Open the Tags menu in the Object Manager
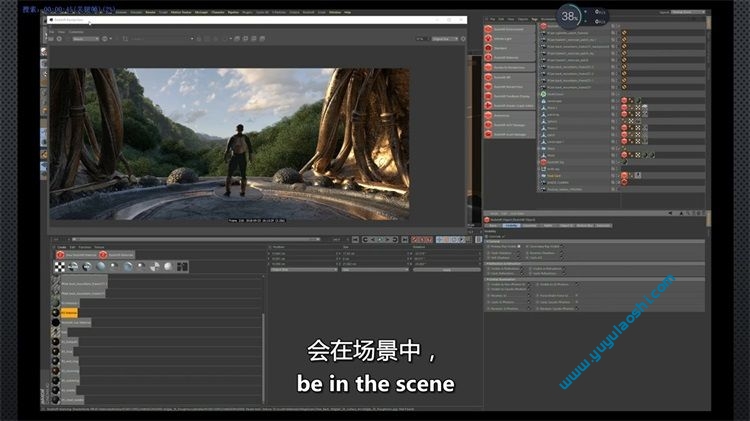750x421 pixels. [535, 19]
